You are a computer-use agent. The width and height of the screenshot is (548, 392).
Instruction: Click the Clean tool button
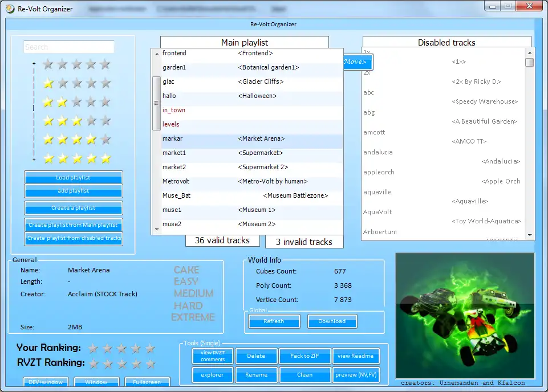tap(305, 375)
